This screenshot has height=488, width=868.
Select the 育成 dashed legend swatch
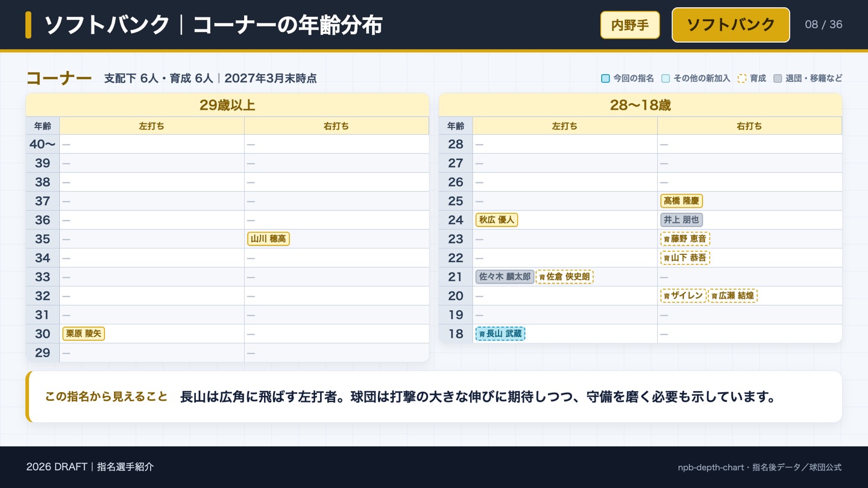coord(742,78)
